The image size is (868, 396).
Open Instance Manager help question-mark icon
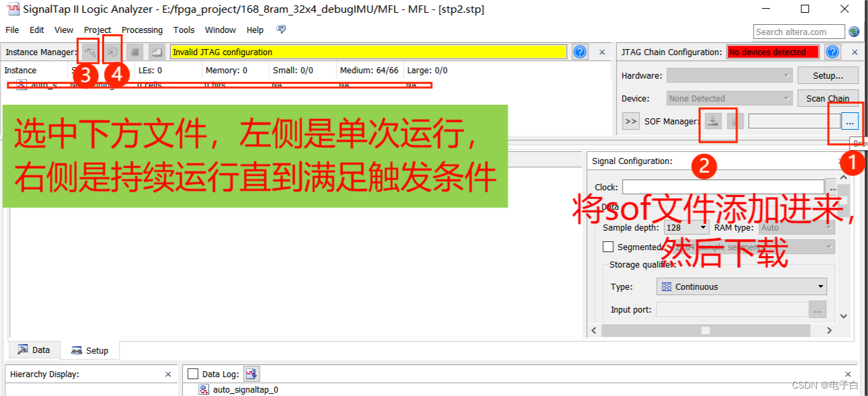[580, 52]
